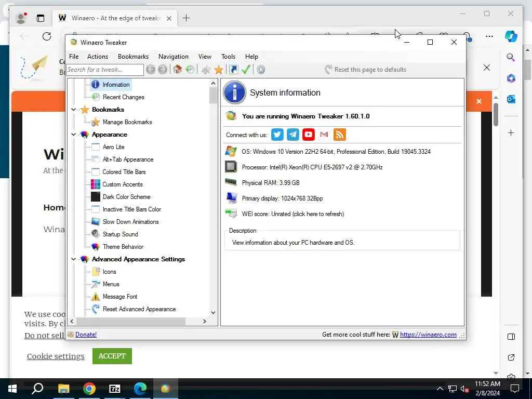Click tree scrollbar down arrow
This screenshot has width=532, height=399.
tap(213, 312)
